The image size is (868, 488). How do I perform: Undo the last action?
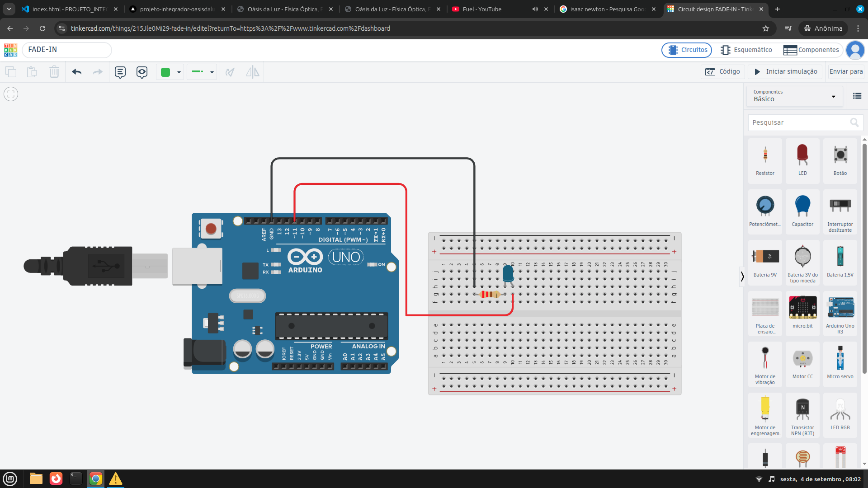tap(76, 72)
